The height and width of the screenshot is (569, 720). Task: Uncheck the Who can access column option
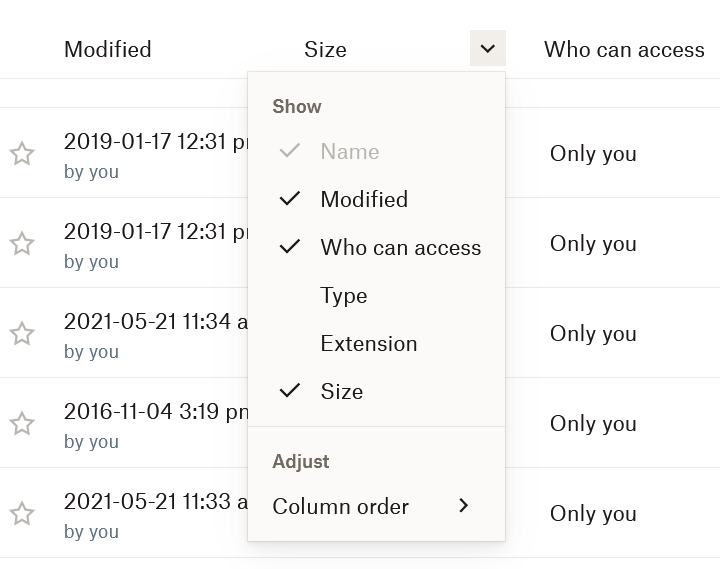coord(400,248)
